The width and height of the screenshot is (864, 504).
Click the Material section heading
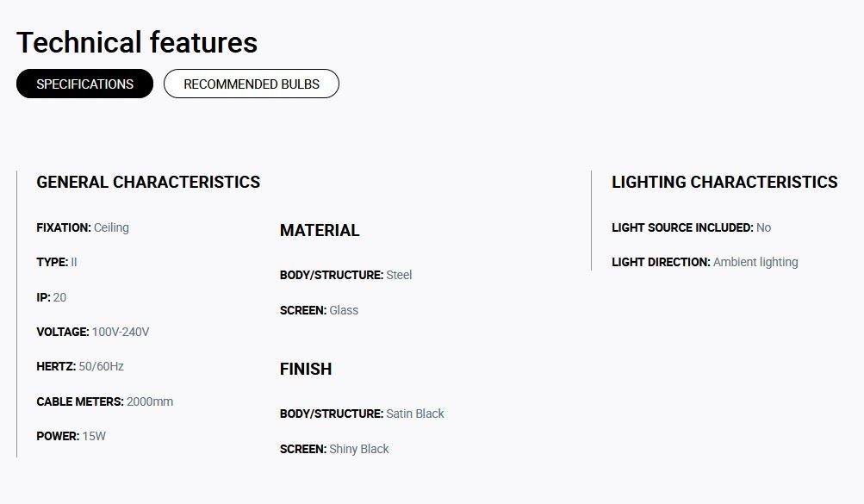tap(320, 230)
